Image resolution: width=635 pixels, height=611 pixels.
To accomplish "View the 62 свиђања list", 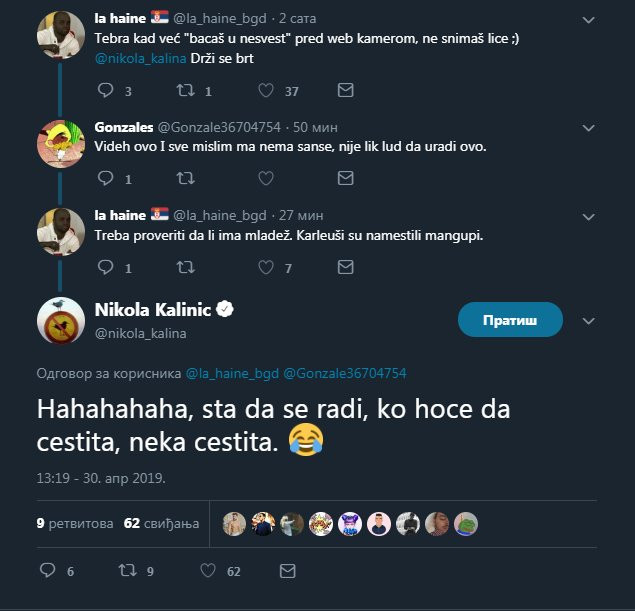I will click(161, 523).
